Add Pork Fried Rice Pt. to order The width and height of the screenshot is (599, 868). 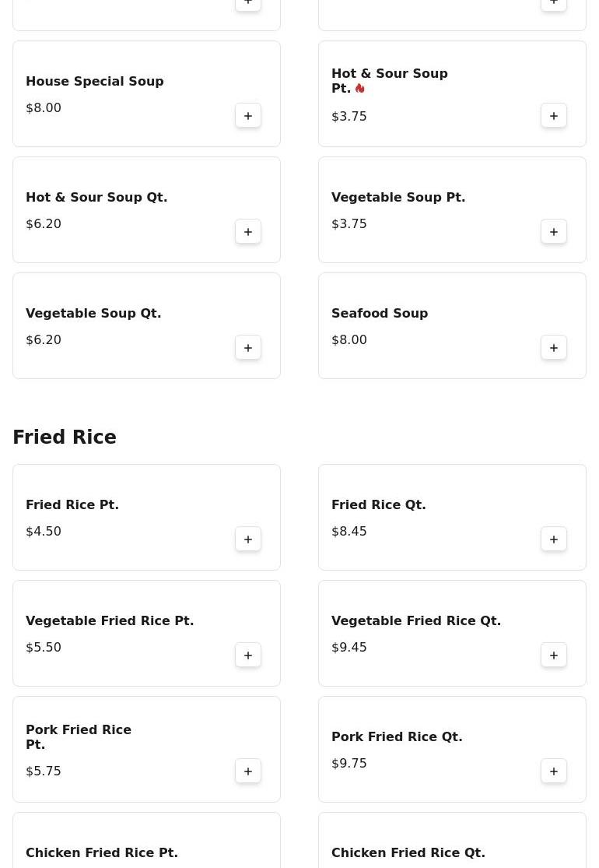pos(248,771)
